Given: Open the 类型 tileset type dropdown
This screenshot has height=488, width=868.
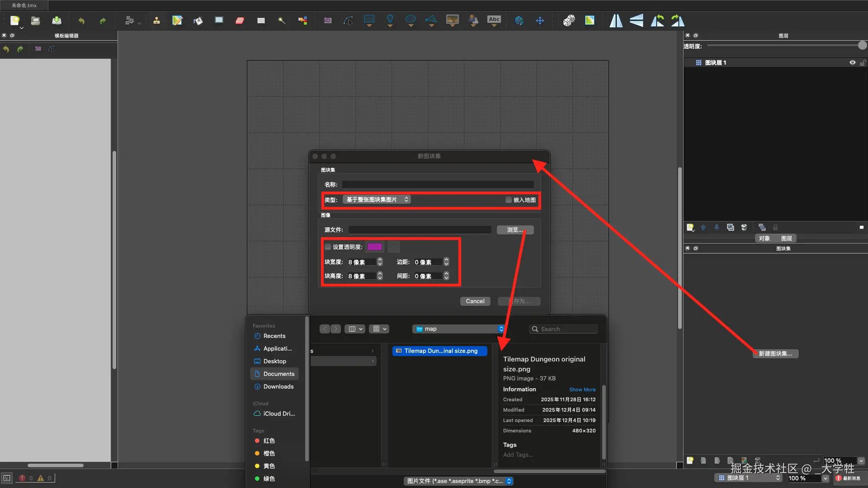Looking at the screenshot, I should click(x=377, y=200).
